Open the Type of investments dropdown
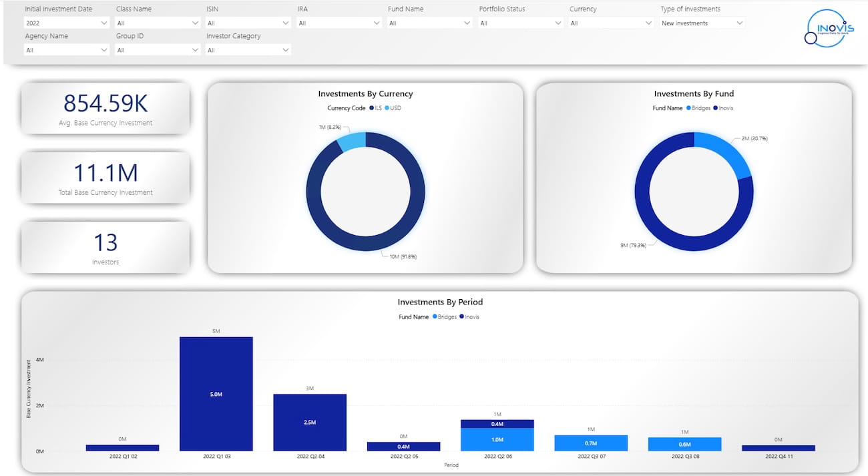This screenshot has height=476, width=868. (702, 23)
